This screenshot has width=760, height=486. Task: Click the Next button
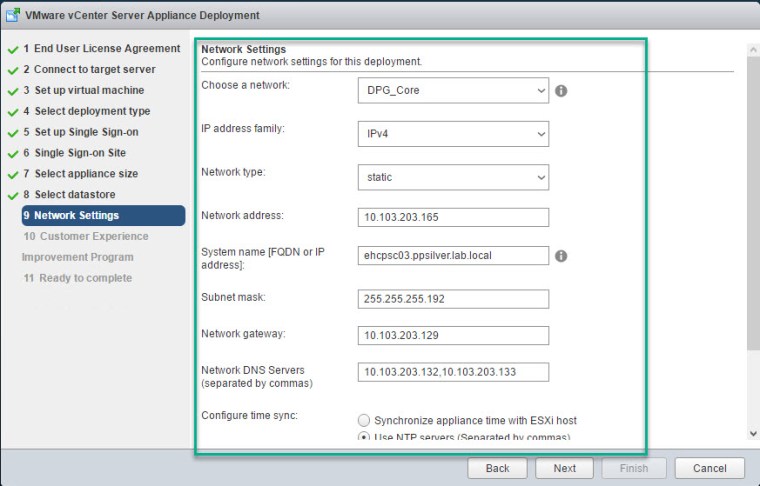tap(565, 468)
